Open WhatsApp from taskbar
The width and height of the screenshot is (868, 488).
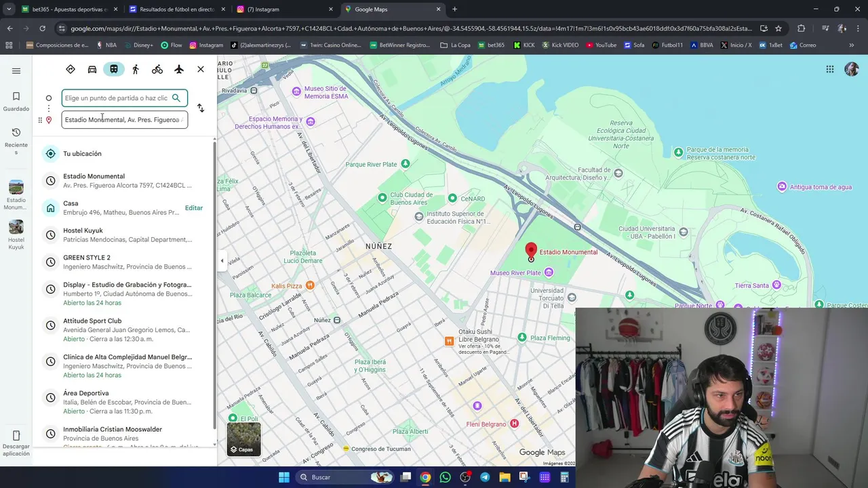point(445,477)
